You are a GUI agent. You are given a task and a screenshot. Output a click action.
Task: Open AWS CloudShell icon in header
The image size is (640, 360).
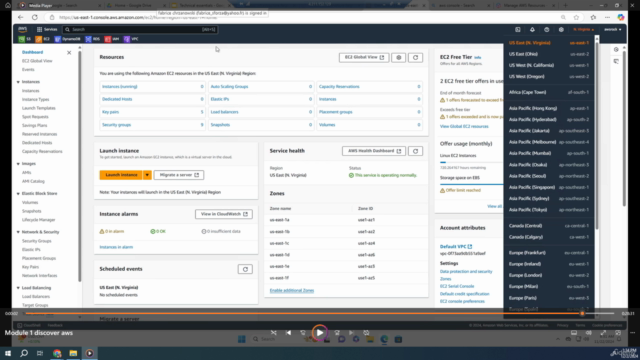[x=518, y=29]
